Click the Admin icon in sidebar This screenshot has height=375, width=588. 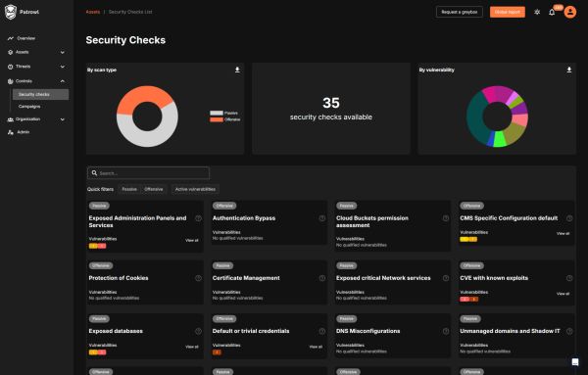(x=11, y=132)
